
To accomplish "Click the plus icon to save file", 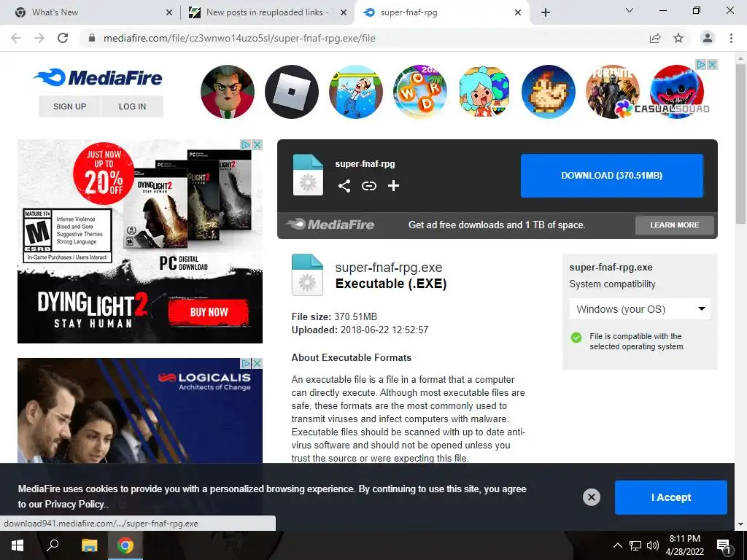I will (393, 186).
